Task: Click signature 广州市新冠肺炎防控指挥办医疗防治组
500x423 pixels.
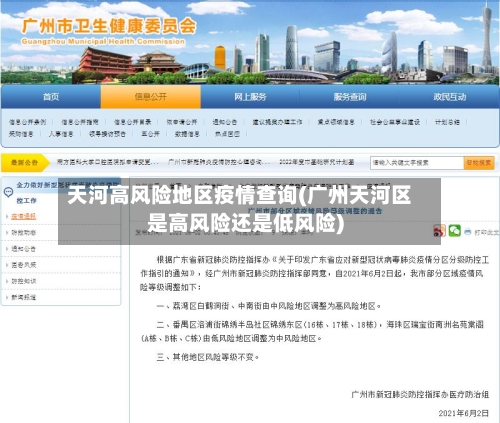Action: pos(420,395)
